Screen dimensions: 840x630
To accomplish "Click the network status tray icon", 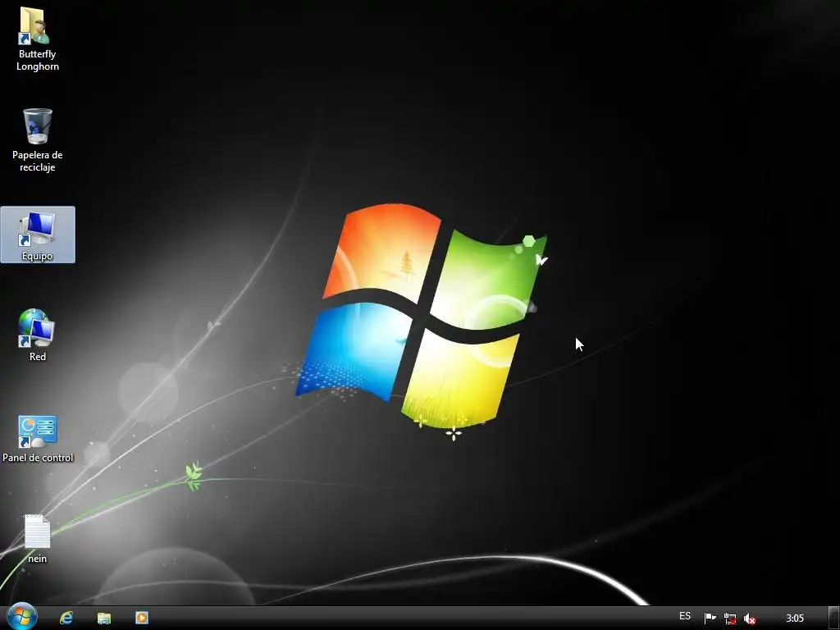I will (x=729, y=619).
